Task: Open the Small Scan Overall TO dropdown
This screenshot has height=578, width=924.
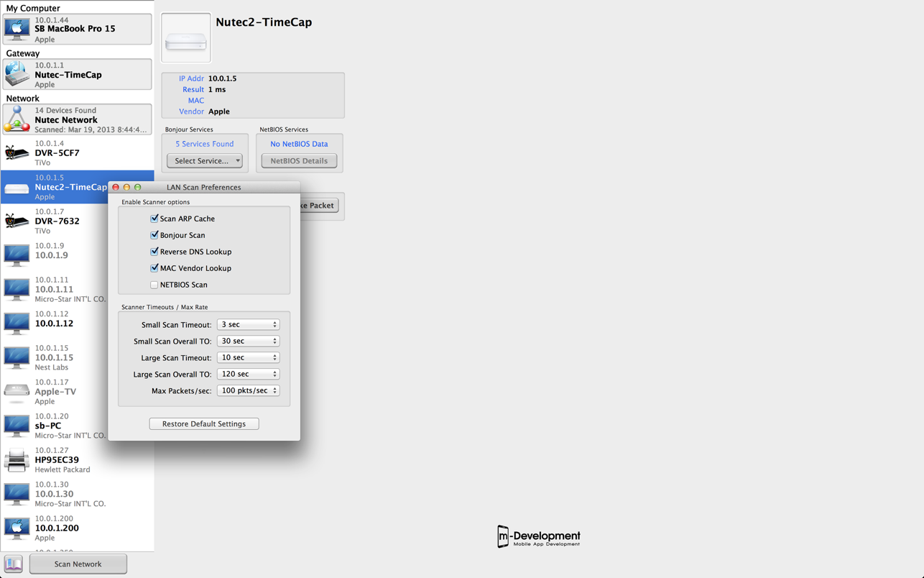Action: coord(248,341)
